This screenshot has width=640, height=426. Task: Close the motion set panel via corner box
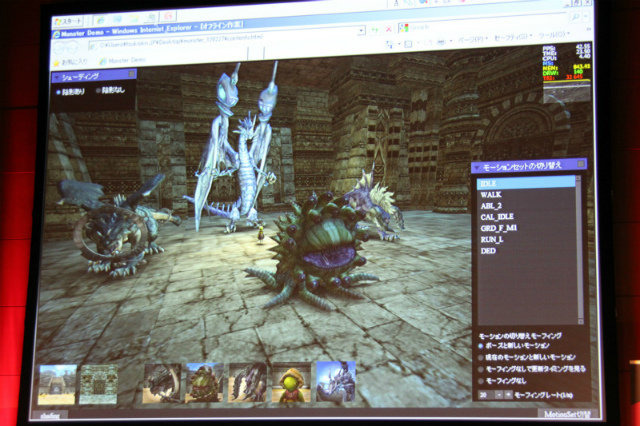581,164
